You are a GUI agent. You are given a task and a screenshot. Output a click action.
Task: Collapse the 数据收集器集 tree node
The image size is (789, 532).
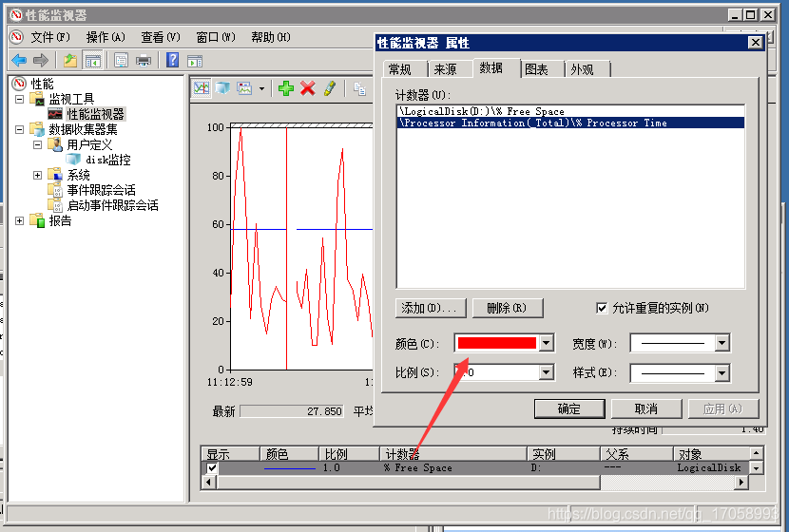pos(19,129)
